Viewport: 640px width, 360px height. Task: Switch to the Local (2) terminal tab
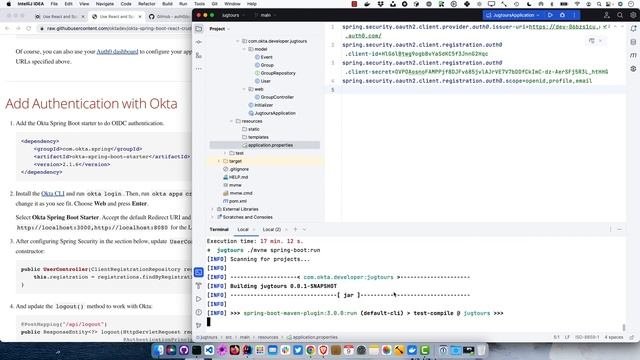click(271, 229)
